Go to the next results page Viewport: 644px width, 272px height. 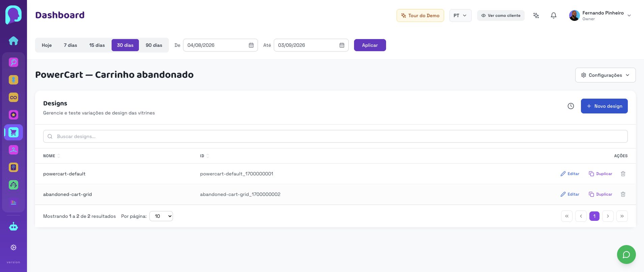[x=608, y=216]
